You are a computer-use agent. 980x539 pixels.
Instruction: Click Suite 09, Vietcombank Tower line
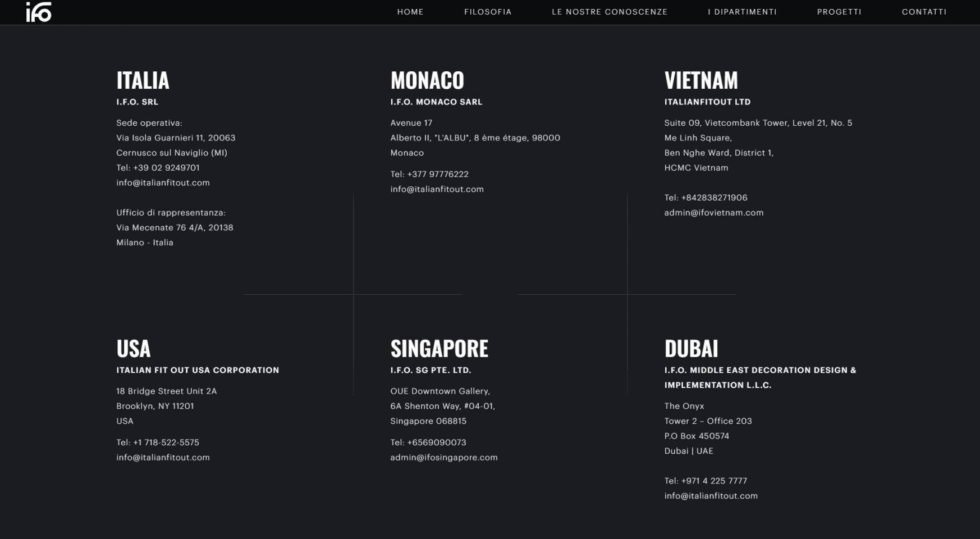pyautogui.click(x=758, y=122)
